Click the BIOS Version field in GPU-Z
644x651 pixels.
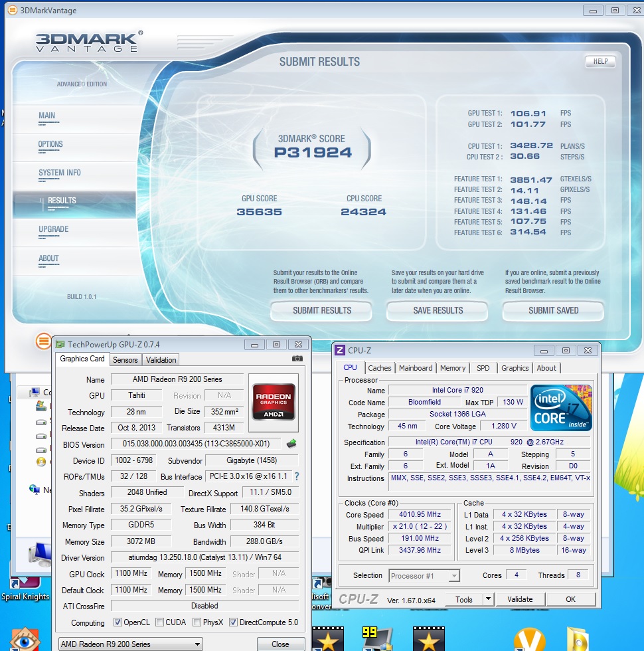pos(196,444)
